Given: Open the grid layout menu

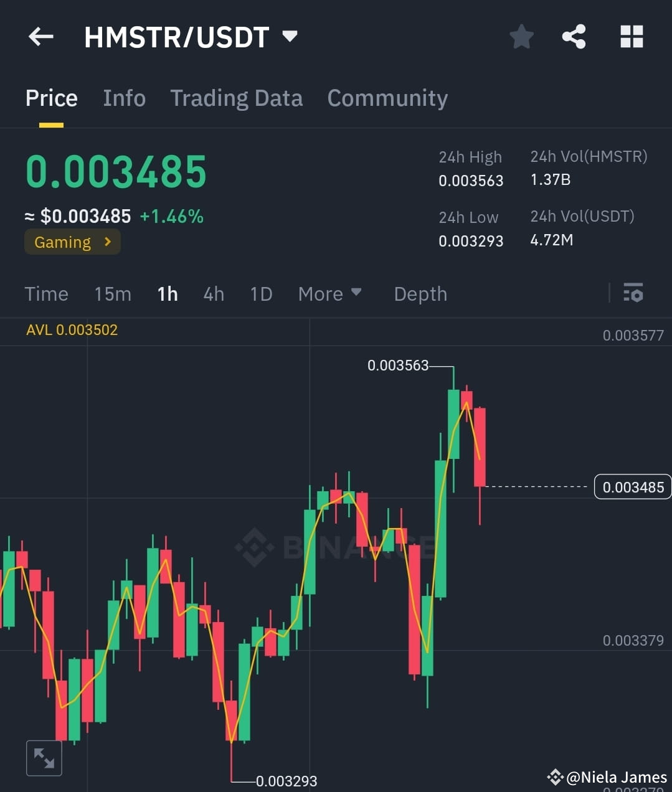Looking at the screenshot, I should [x=632, y=37].
